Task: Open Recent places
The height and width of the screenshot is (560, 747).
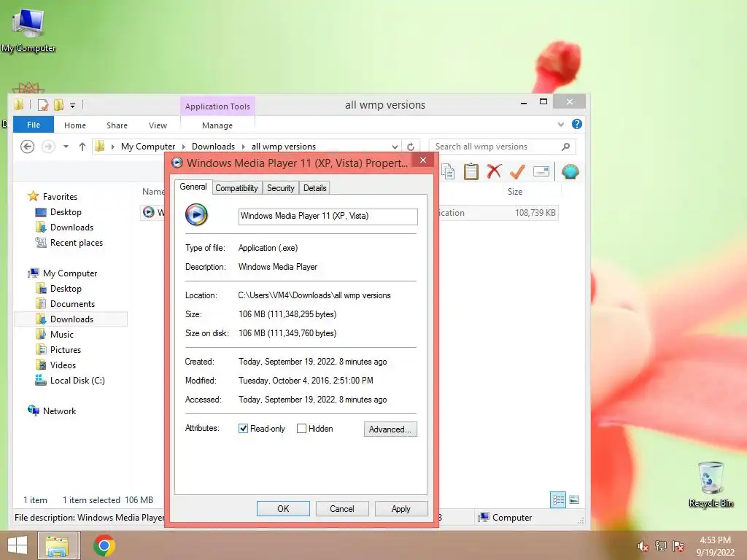Action: 76,242
